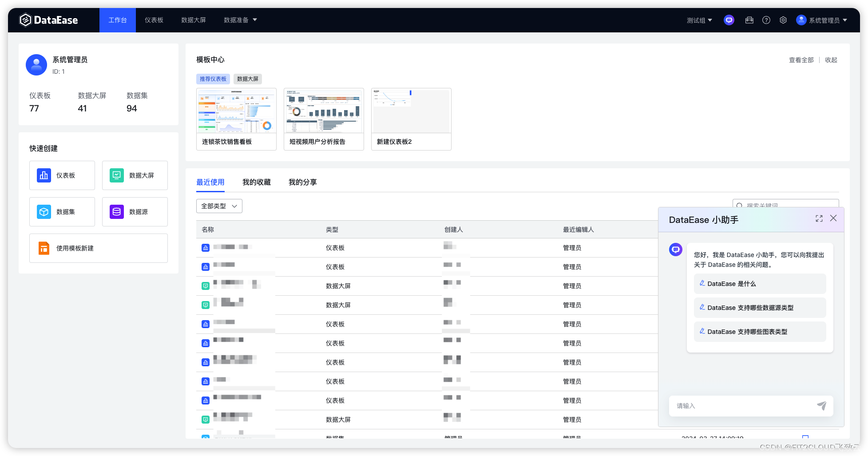This screenshot has height=456, width=868.
Task: Switch to the 我的收藏 tab
Action: tap(257, 182)
